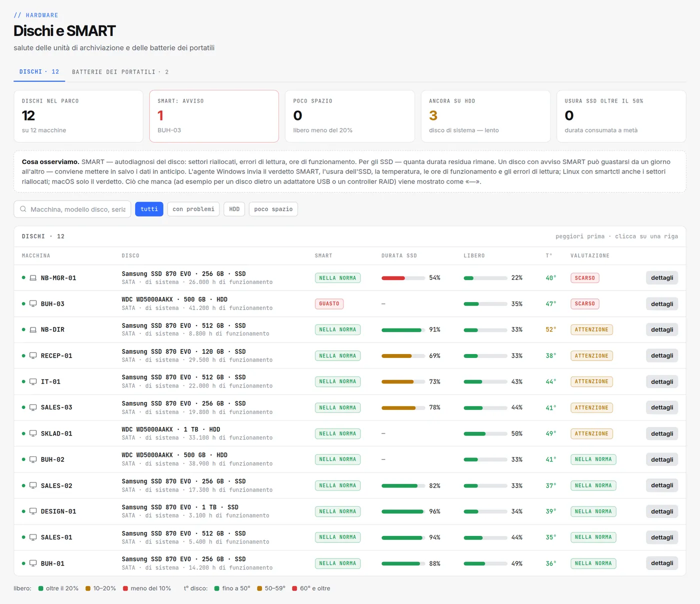Click the monitor icon beside SKLAD-01
Image resolution: width=700 pixels, height=604 pixels.
33,433
